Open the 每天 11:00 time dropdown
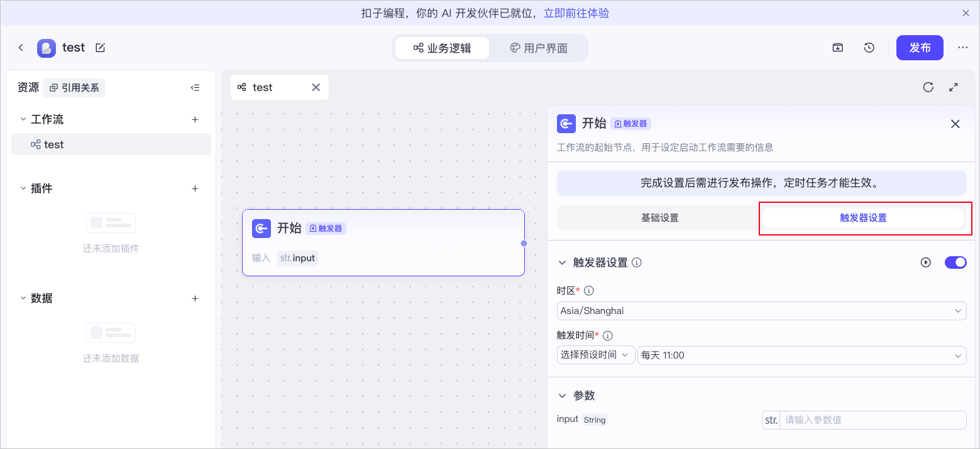Viewport: 980px width, 449px height. (x=802, y=355)
